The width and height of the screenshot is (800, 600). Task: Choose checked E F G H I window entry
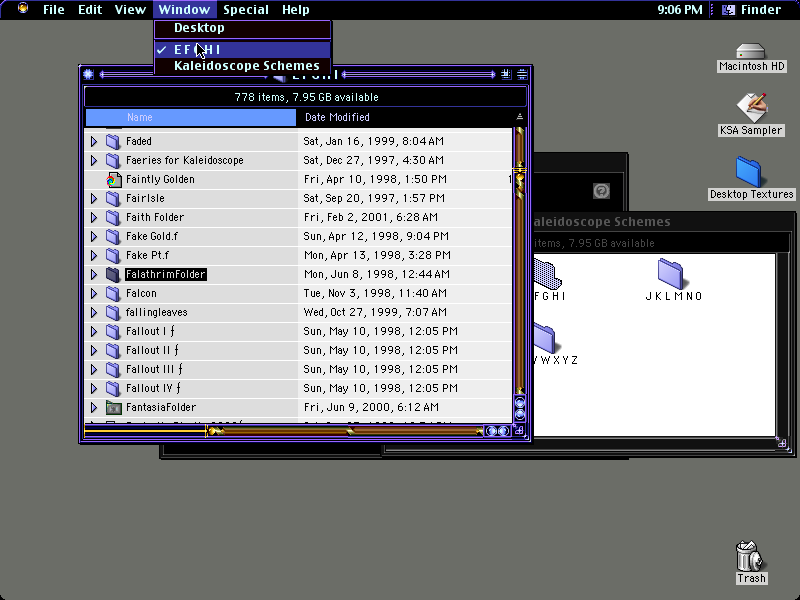(x=242, y=49)
